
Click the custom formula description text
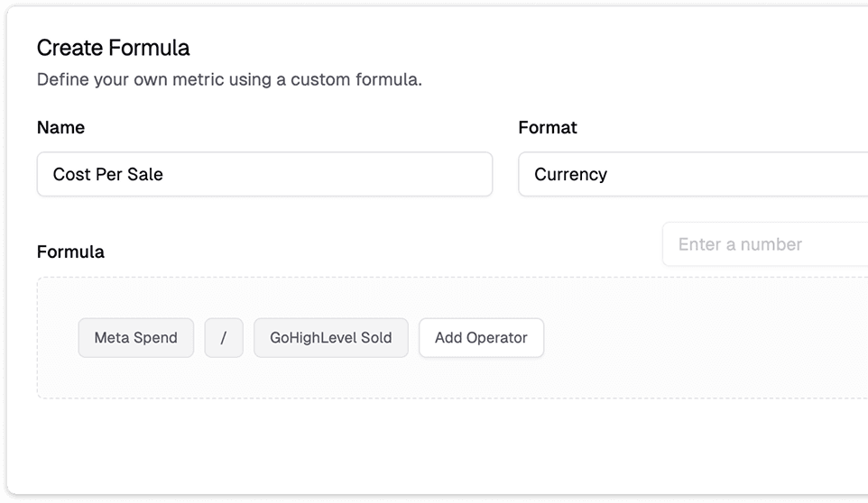[x=229, y=79]
